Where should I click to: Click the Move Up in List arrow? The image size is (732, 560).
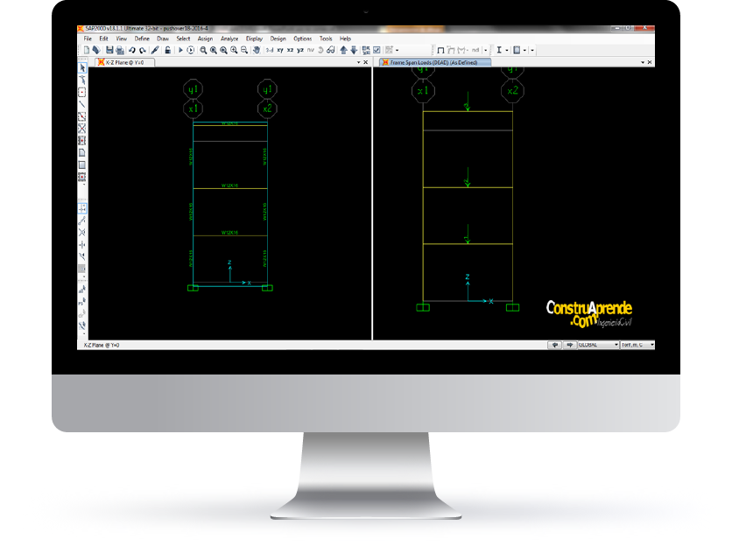tap(343, 50)
